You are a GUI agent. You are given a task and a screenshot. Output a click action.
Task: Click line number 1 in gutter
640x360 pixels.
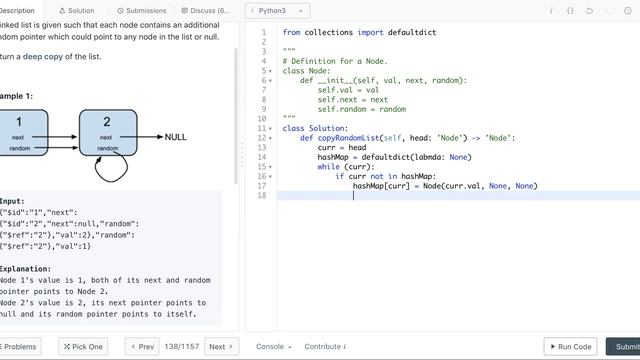264,33
